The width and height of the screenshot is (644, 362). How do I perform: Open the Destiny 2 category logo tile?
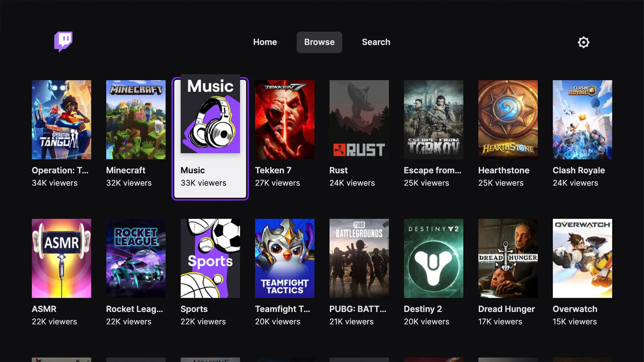[x=433, y=258]
